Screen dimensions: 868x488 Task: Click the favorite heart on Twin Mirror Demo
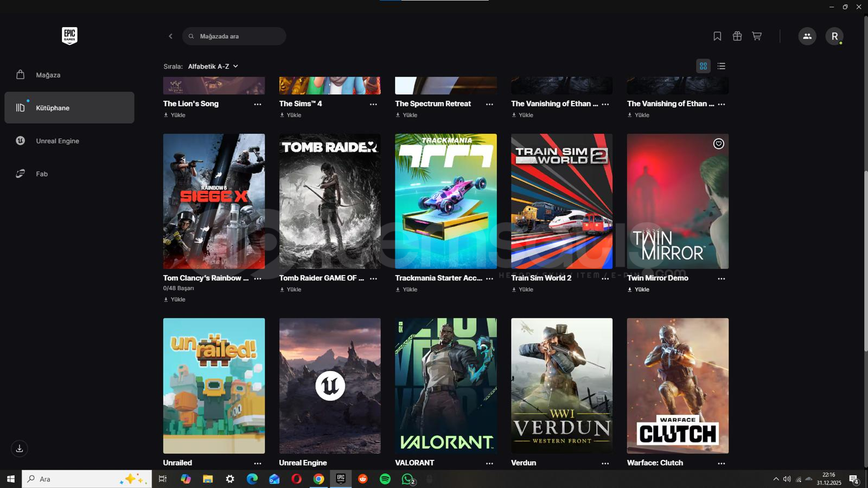point(719,144)
